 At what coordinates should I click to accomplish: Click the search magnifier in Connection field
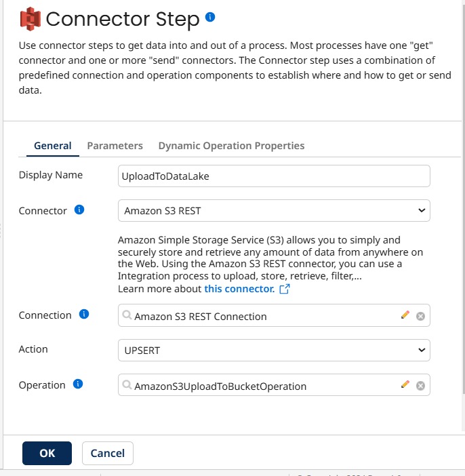127,316
